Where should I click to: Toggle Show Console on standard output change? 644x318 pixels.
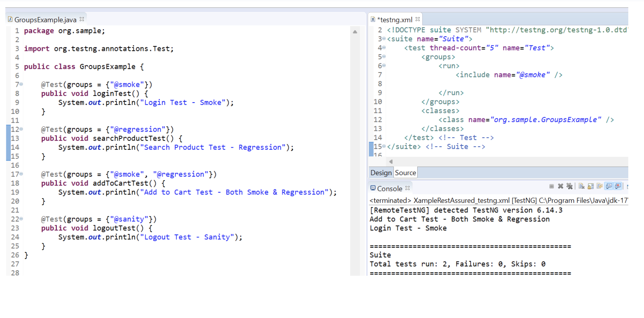point(609,186)
